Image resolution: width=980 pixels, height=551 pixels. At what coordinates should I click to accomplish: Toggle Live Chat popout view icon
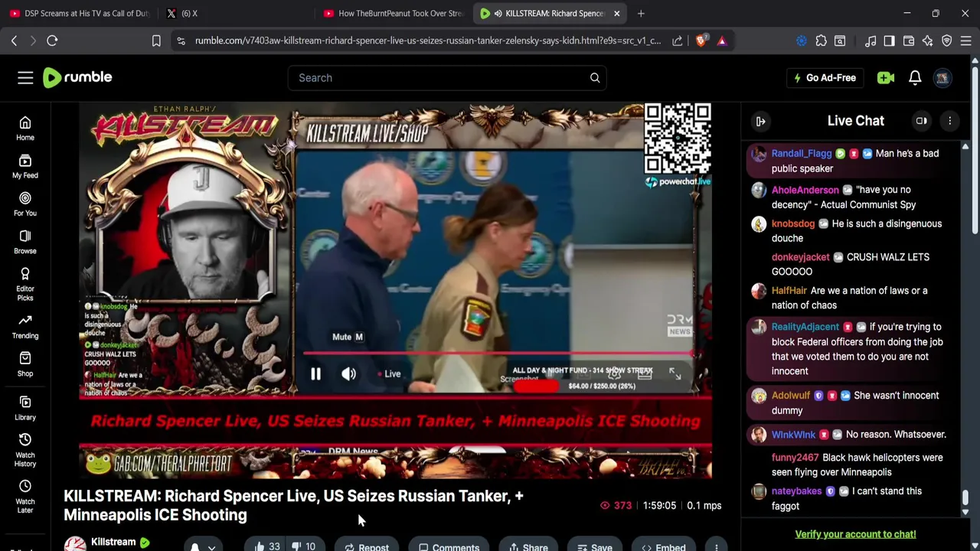pyautogui.click(x=922, y=121)
